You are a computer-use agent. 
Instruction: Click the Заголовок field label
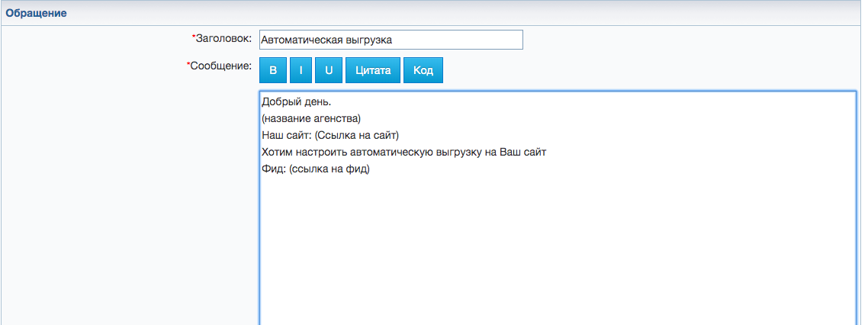click(222, 39)
